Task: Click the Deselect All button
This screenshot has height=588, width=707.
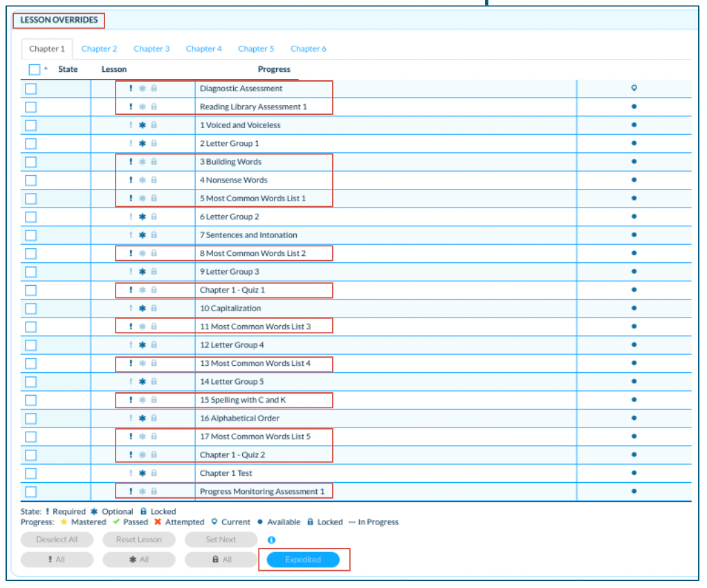Action: coord(57,540)
